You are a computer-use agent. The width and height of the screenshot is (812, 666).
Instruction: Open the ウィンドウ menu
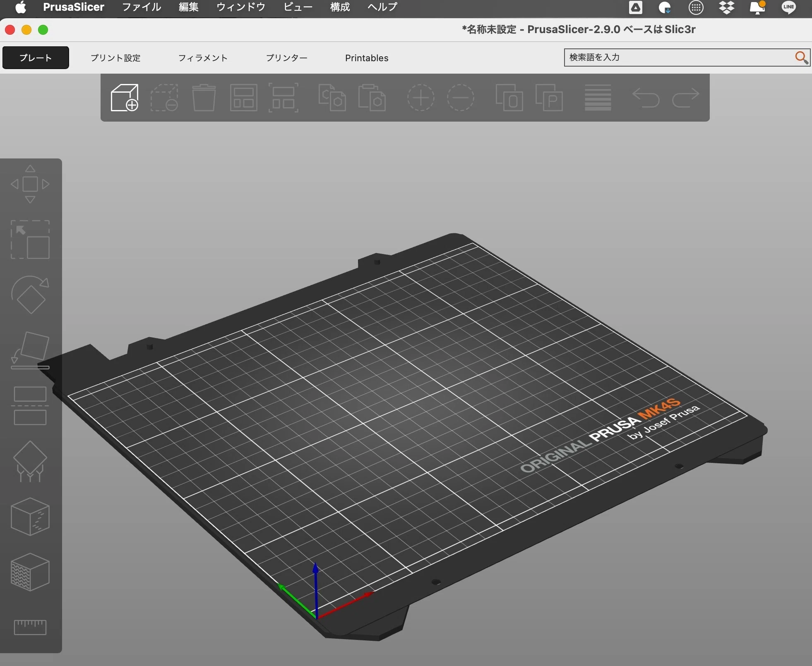pyautogui.click(x=241, y=7)
